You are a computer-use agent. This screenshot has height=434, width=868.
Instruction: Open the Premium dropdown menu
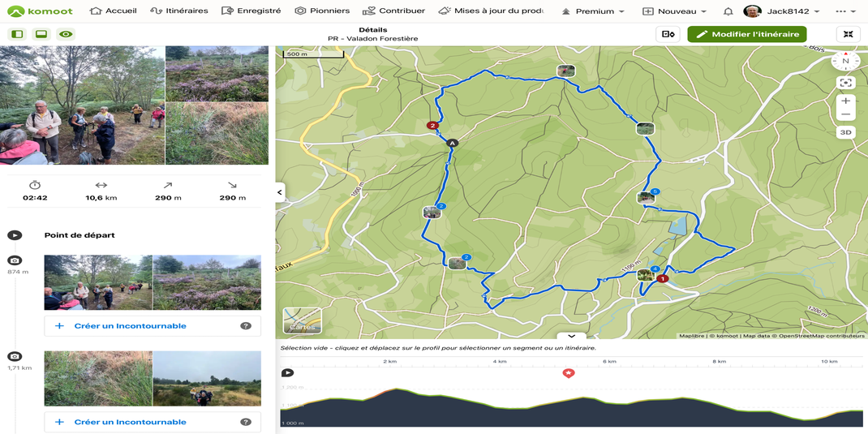click(593, 11)
